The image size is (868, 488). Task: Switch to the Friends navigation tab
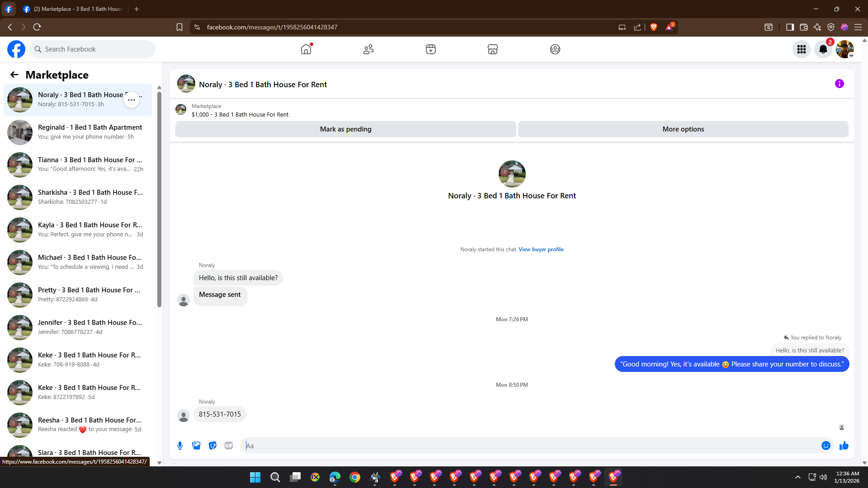(x=368, y=49)
